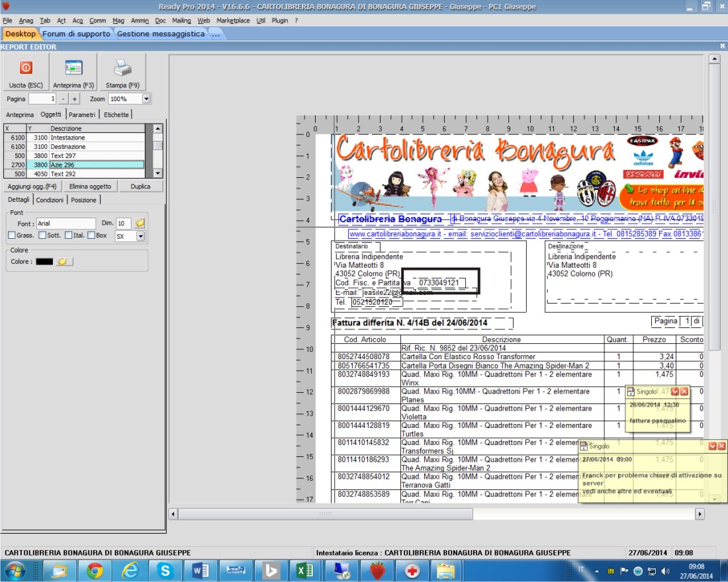The width and height of the screenshot is (728, 582).
Task: Open the Anag menu
Action: pyautogui.click(x=26, y=21)
